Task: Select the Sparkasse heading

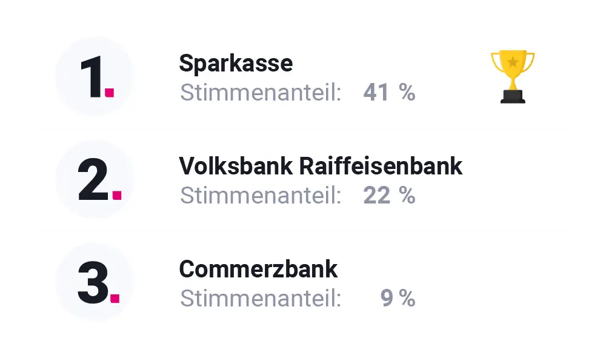Action: click(x=236, y=64)
